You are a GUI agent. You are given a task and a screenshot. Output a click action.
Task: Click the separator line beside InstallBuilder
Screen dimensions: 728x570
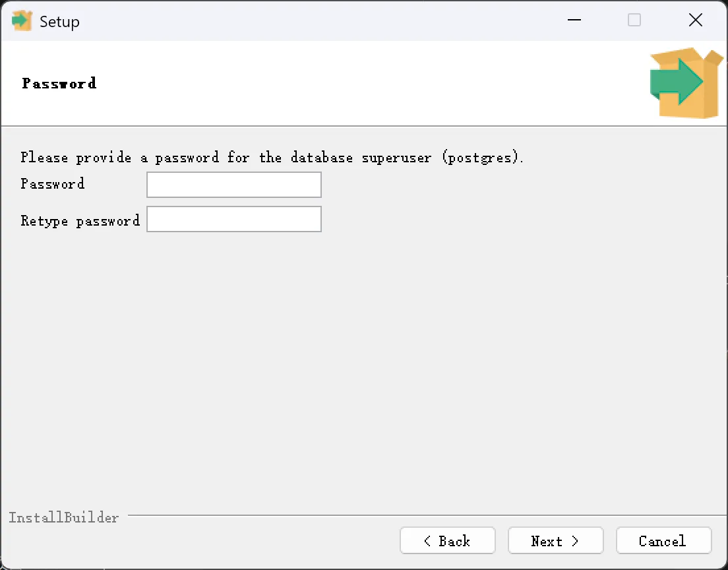pos(427,515)
